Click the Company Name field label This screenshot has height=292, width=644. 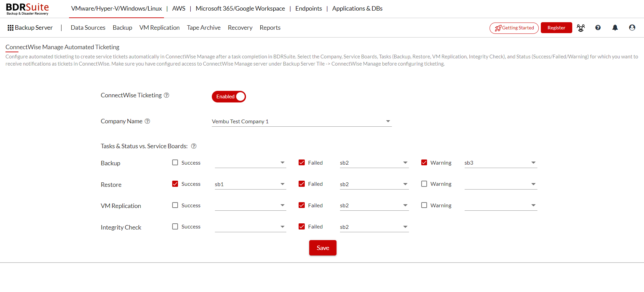pyautogui.click(x=122, y=121)
